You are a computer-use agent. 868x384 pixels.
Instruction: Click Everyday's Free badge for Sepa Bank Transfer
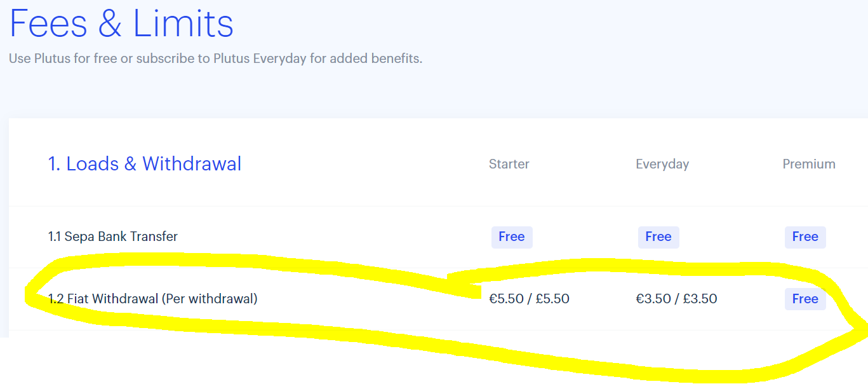point(658,237)
